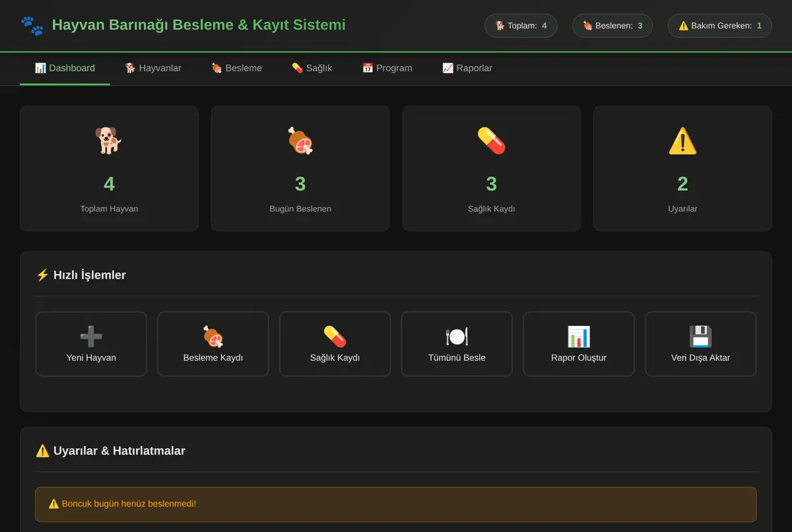Click the Sağlık Kaydı stat card label
The height and width of the screenshot is (532, 792).
(492, 209)
